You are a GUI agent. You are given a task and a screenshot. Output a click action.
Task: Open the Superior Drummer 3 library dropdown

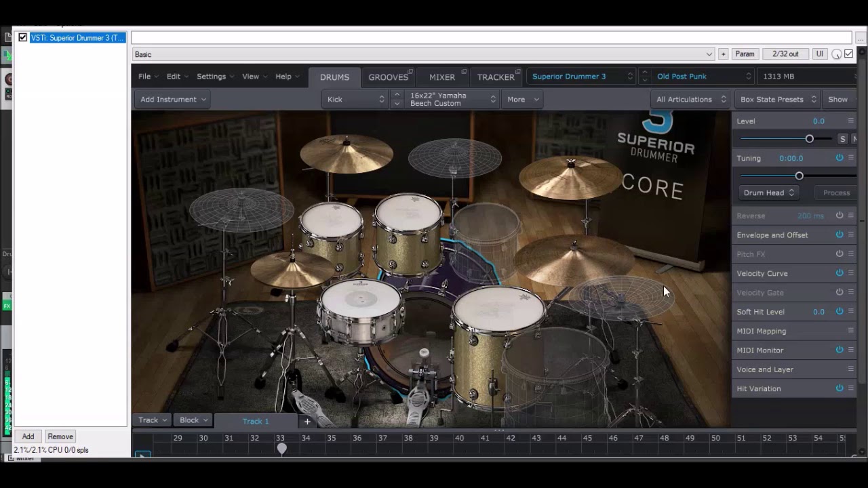pos(582,77)
